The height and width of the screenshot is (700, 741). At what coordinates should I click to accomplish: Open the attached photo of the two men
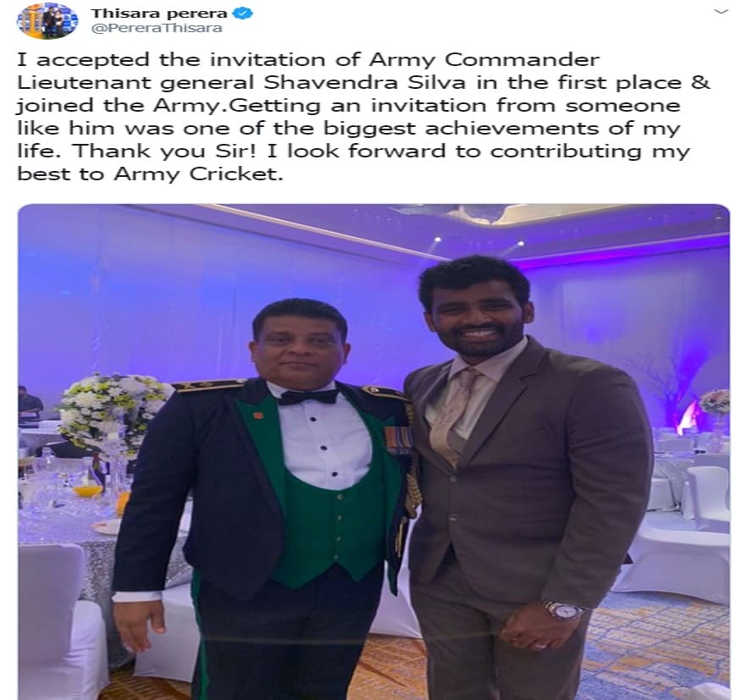click(373, 451)
